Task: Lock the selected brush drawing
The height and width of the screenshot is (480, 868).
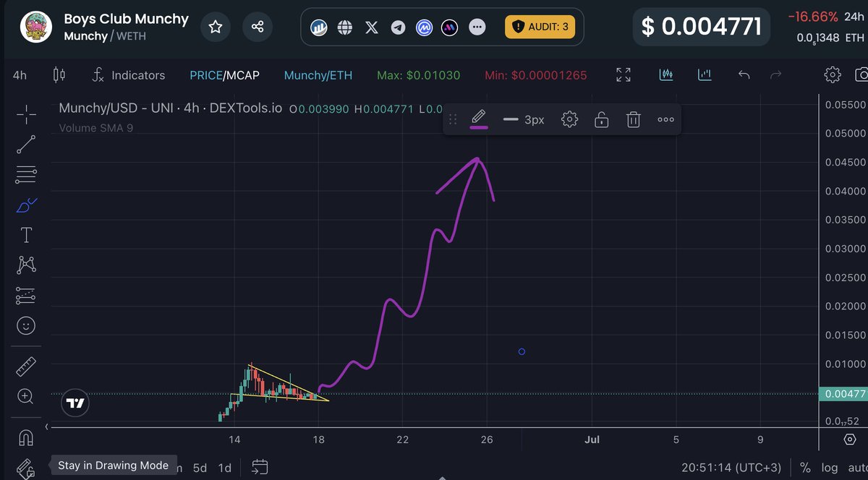Action: click(x=602, y=119)
